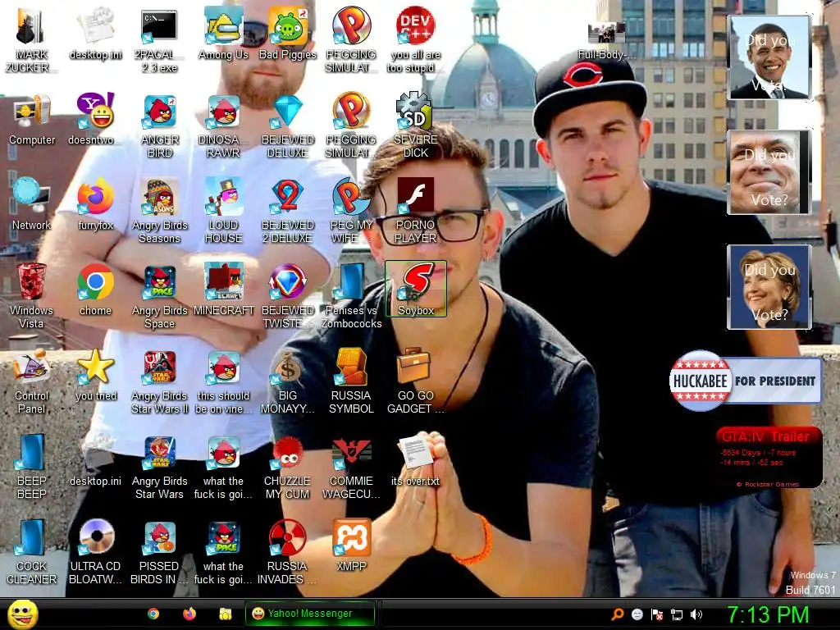Click the GTA:IV Trailer countdown gadget
This screenshot has height=630, width=840.
point(769,456)
